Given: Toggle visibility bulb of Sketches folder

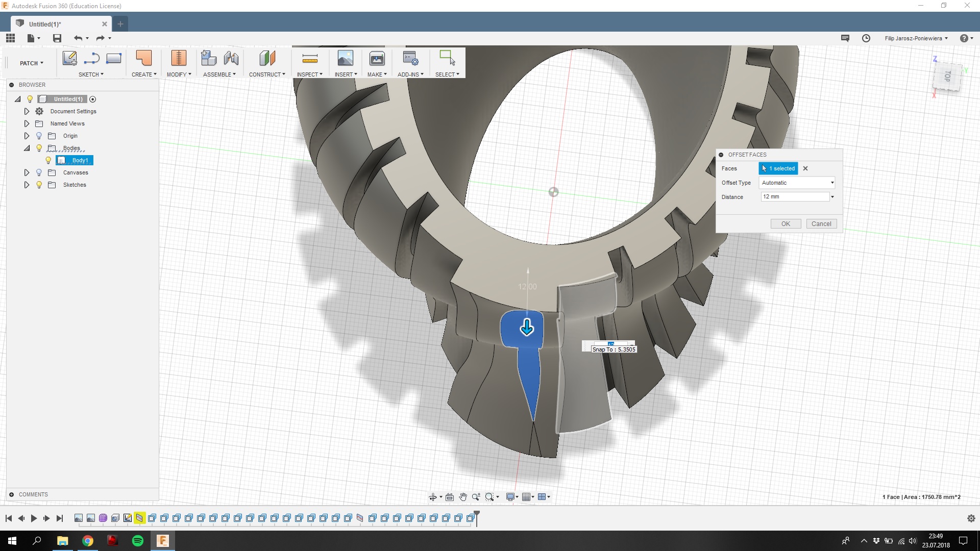Looking at the screenshot, I should click(x=39, y=185).
